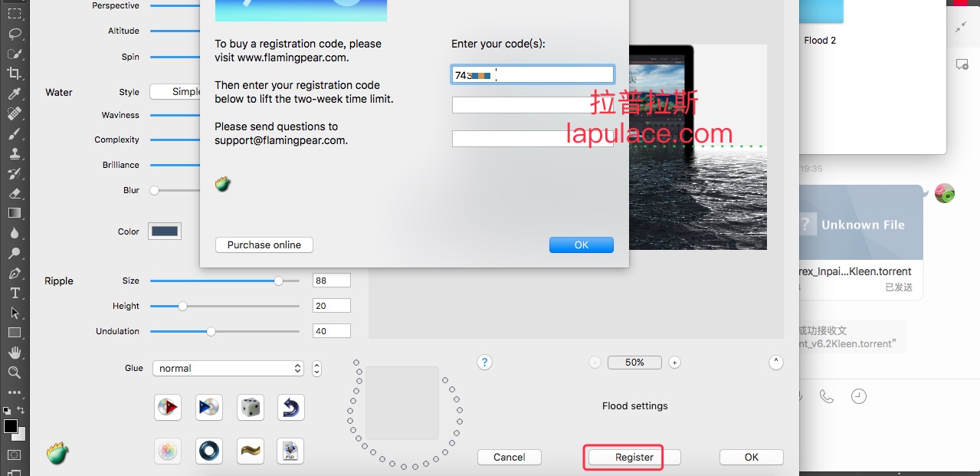Select the History Brush tool

(15, 173)
